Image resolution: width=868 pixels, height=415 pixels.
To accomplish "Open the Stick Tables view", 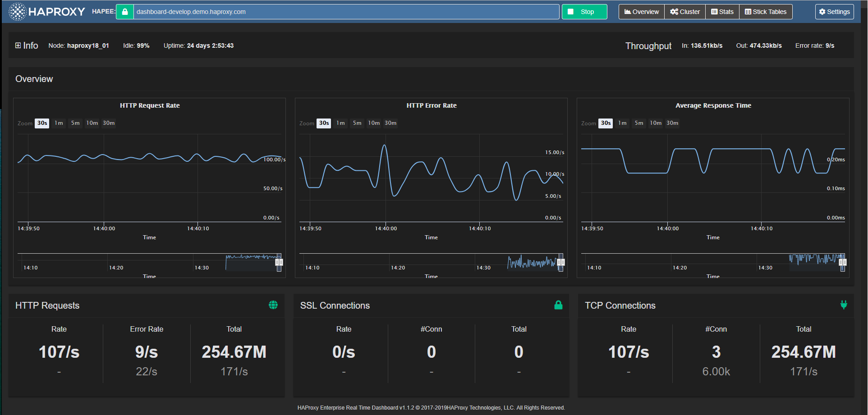I will pyautogui.click(x=766, y=12).
